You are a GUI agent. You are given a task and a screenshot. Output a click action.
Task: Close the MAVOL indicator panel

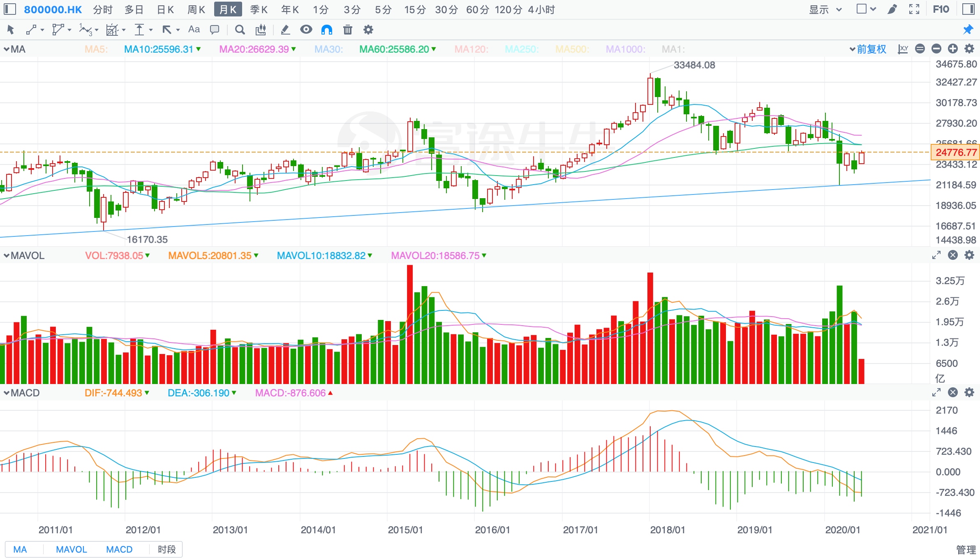(x=953, y=255)
